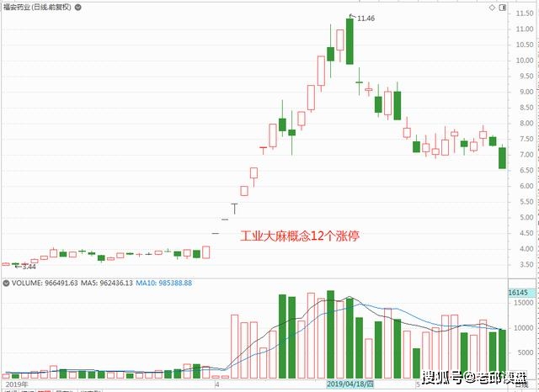This screenshot has height=392, width=539.
Task: Click the 3.50 price axis label
Action: tap(526, 265)
